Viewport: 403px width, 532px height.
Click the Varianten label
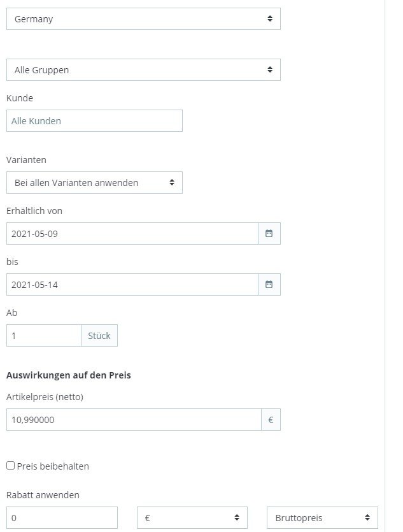tap(26, 160)
